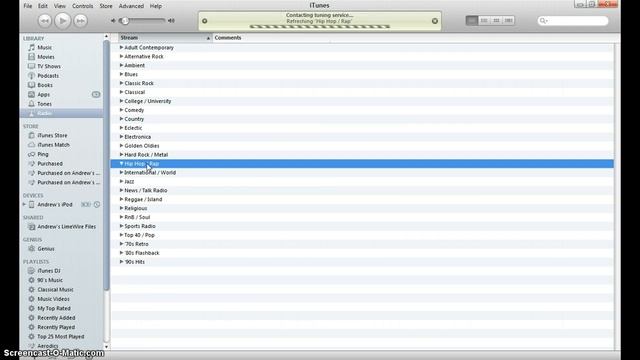Open the Edit menu
This screenshot has height=360, width=640.
(x=43, y=6)
